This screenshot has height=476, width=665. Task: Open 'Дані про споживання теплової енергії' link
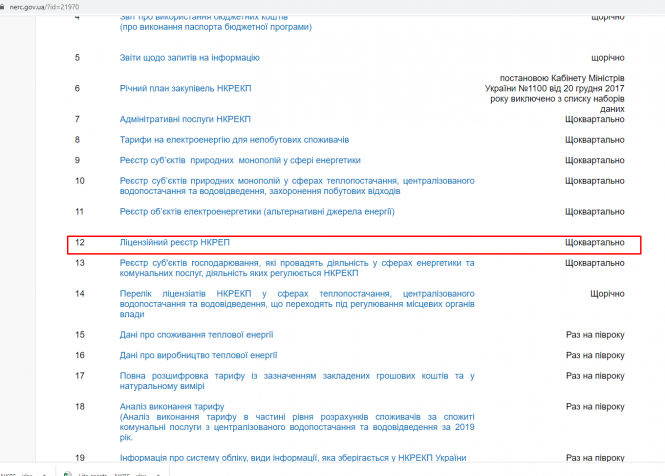pos(196,335)
